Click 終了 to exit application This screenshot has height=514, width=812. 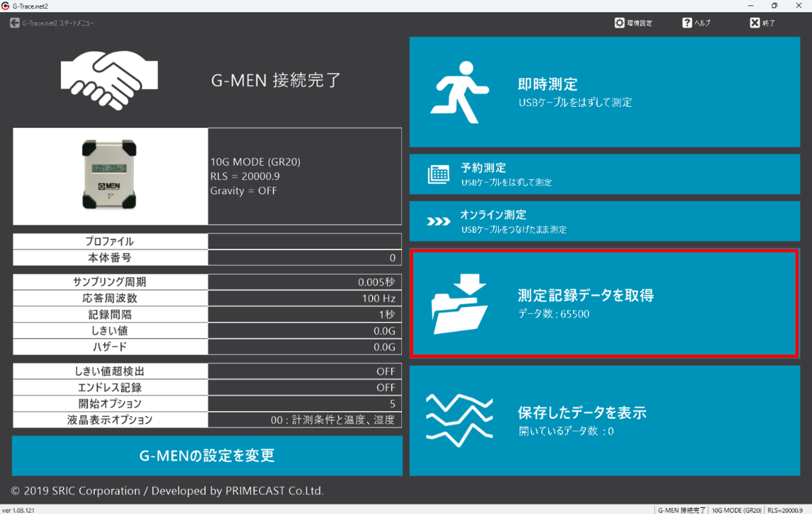pos(763,23)
